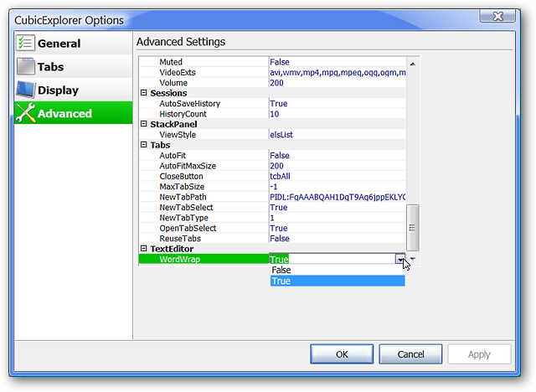Viewport: 536px width, 392px height.
Task: Switch to the Tabs settings label
Action: tap(50, 67)
